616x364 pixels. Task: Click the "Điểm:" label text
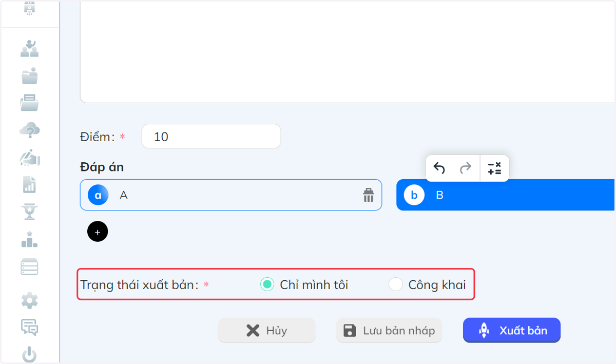tap(98, 137)
